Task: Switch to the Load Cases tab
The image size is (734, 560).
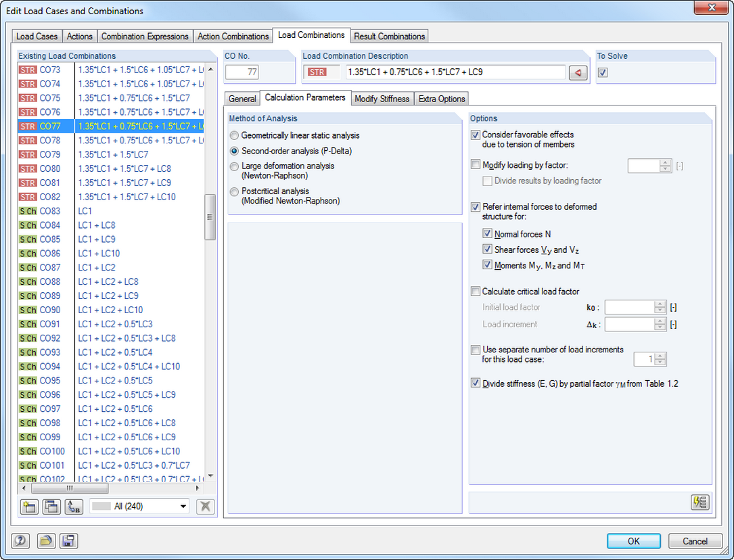Action: tap(37, 37)
